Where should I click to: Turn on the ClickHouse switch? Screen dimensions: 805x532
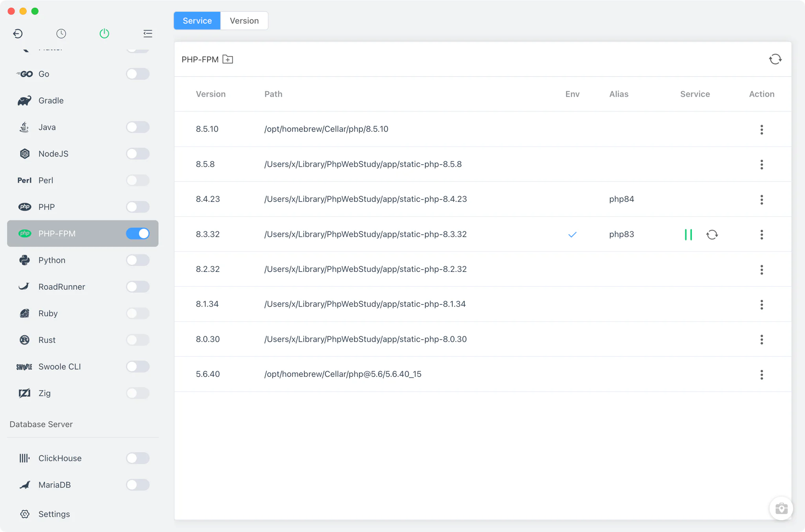(x=138, y=458)
